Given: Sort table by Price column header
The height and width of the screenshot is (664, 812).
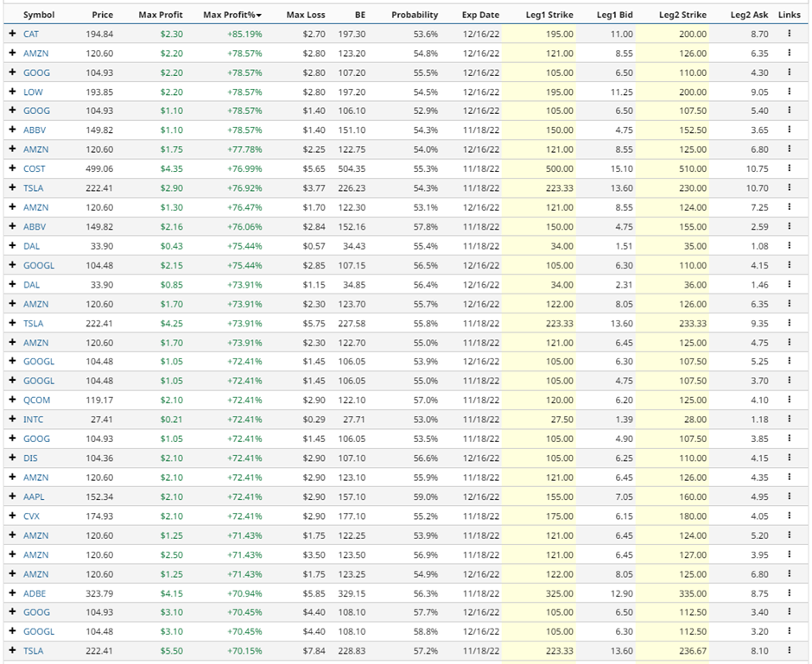Looking at the screenshot, I should click(x=103, y=15).
